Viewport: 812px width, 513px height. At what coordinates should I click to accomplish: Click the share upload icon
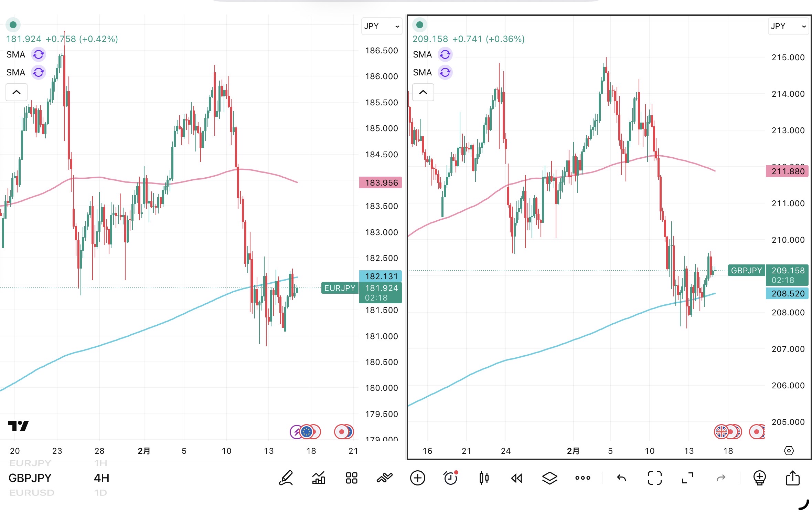click(x=792, y=478)
